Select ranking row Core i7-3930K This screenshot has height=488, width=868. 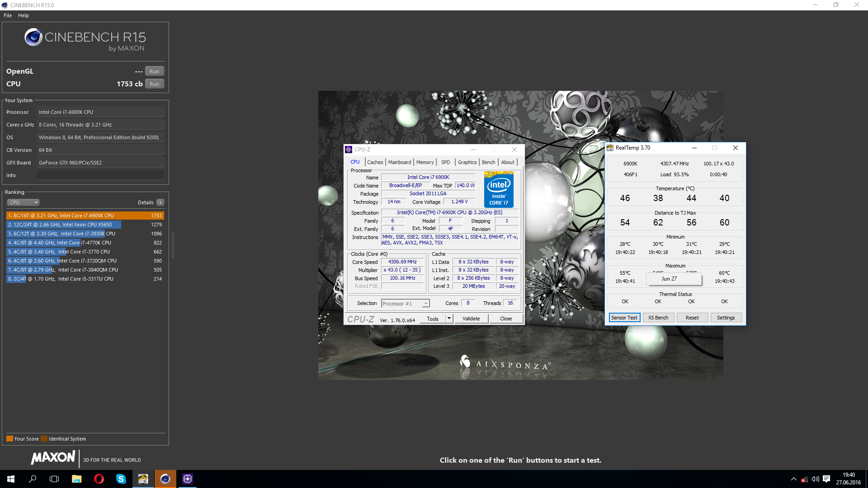pos(85,234)
